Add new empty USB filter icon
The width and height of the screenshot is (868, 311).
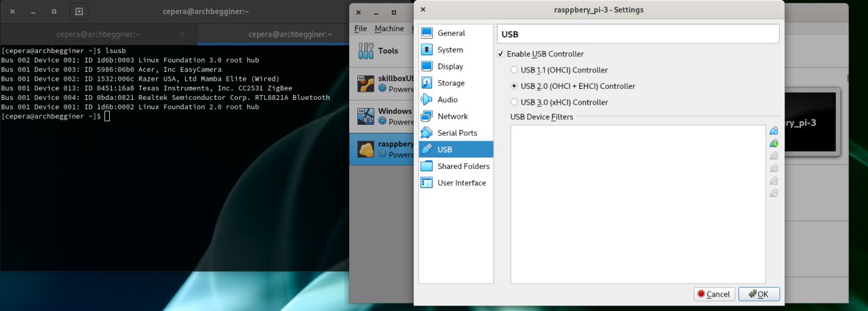[774, 131]
